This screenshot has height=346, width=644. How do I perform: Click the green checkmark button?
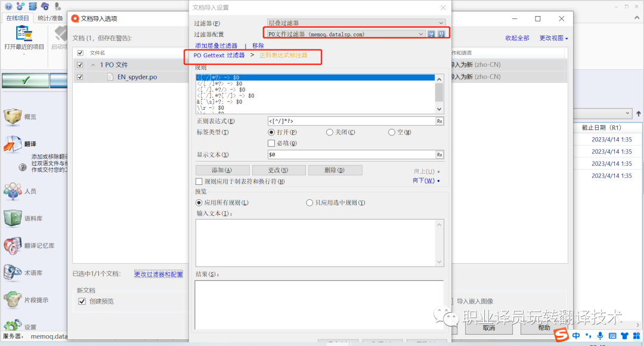pyautogui.click(x=26, y=81)
